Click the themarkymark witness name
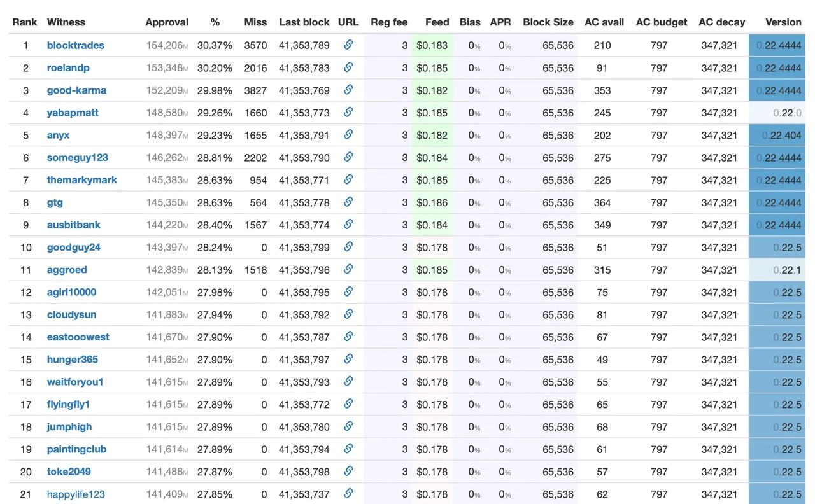 click(82, 180)
